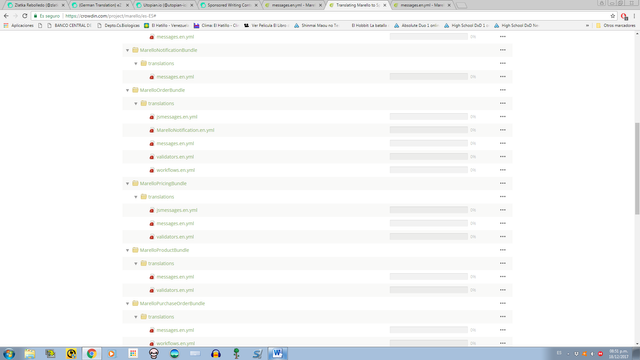Collapse translations folder under MarelloNotificationBundle
Viewport: 640px width, 360px height.
(136, 64)
